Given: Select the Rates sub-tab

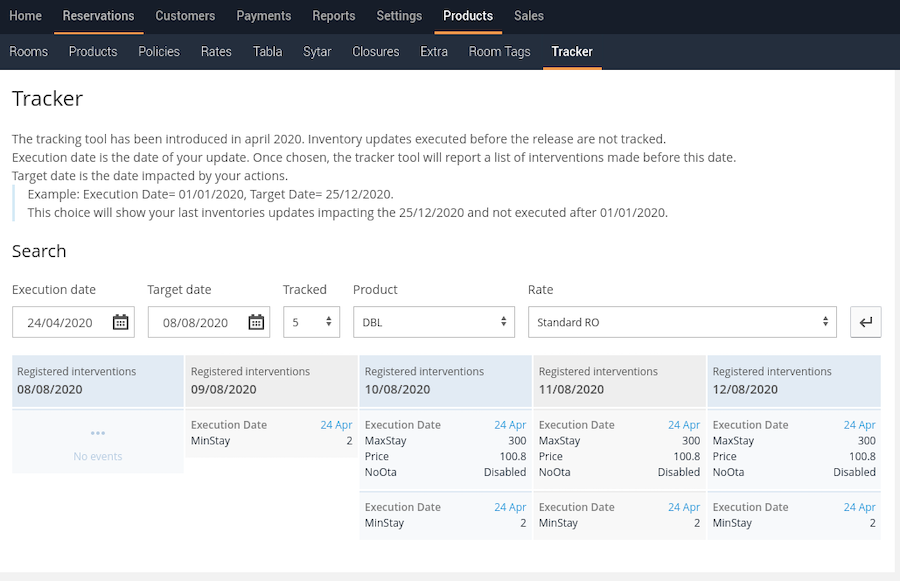Looking at the screenshot, I should (x=216, y=52).
